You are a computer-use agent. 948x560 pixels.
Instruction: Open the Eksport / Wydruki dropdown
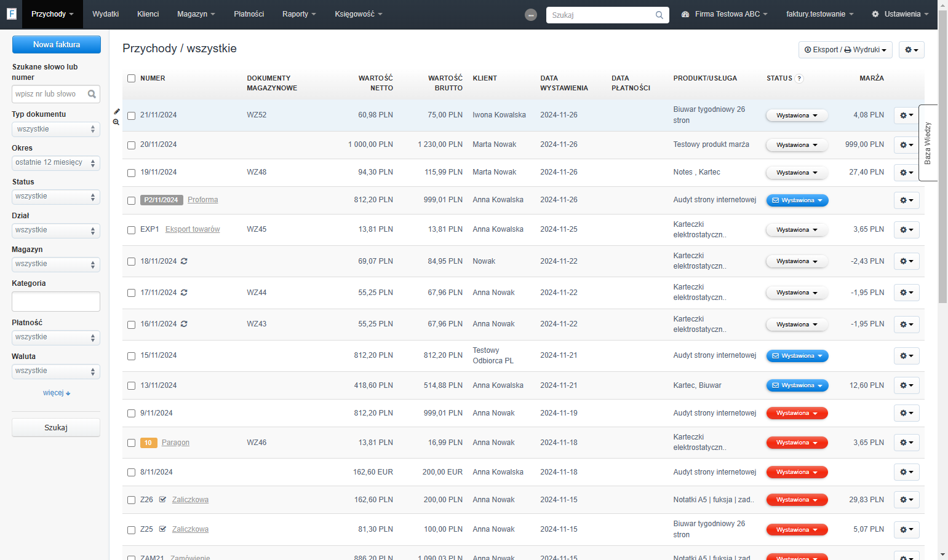pyautogui.click(x=845, y=50)
